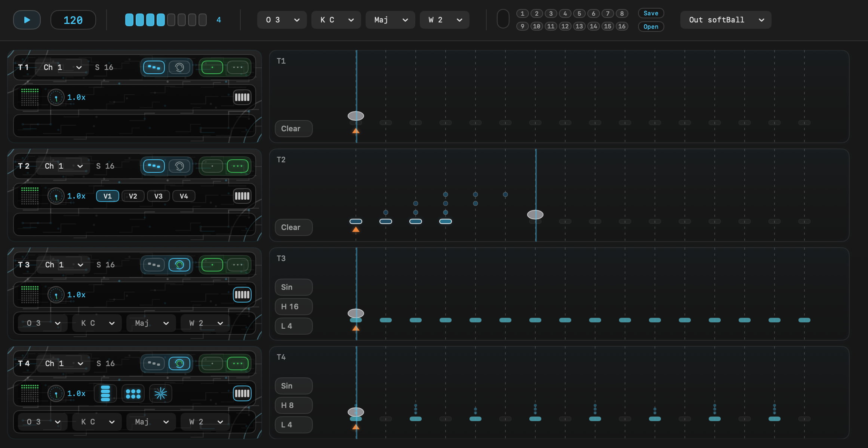Click Clear button for track T2

click(x=293, y=227)
